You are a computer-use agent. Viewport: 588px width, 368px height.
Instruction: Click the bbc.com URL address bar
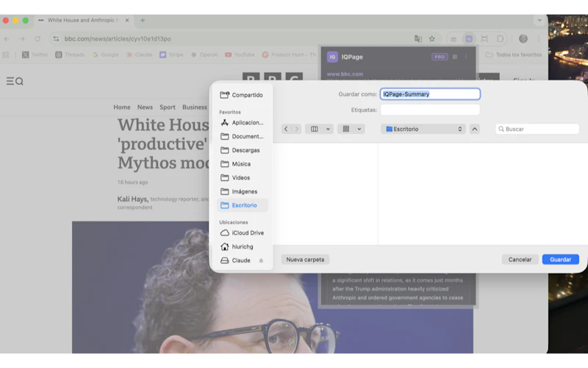click(x=118, y=39)
